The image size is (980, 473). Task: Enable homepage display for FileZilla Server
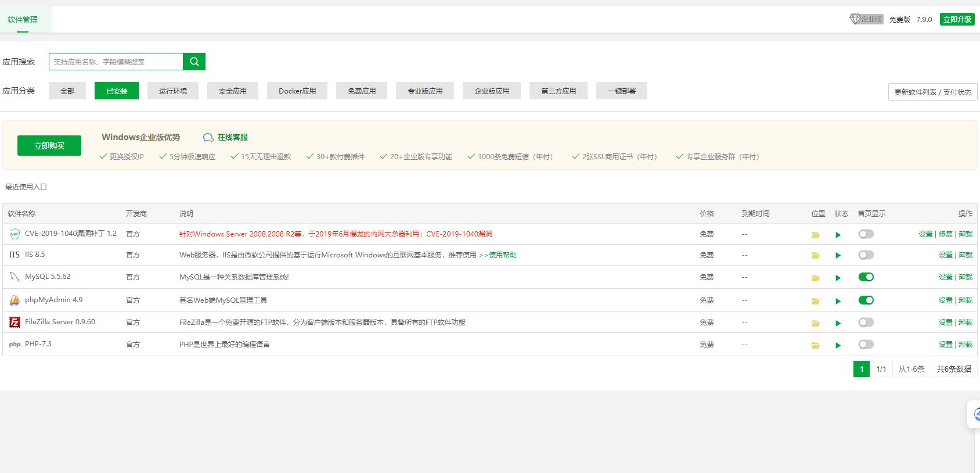866,322
